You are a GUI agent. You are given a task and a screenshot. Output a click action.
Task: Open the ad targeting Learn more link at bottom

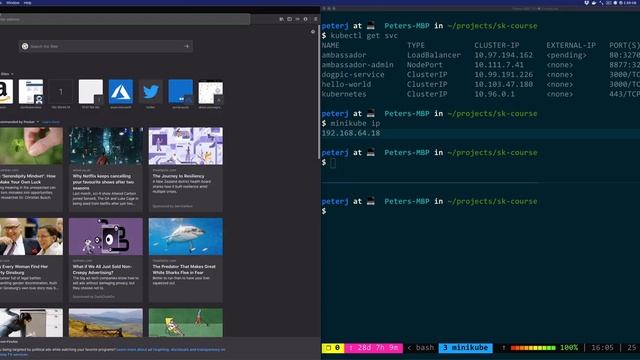coord(170,350)
